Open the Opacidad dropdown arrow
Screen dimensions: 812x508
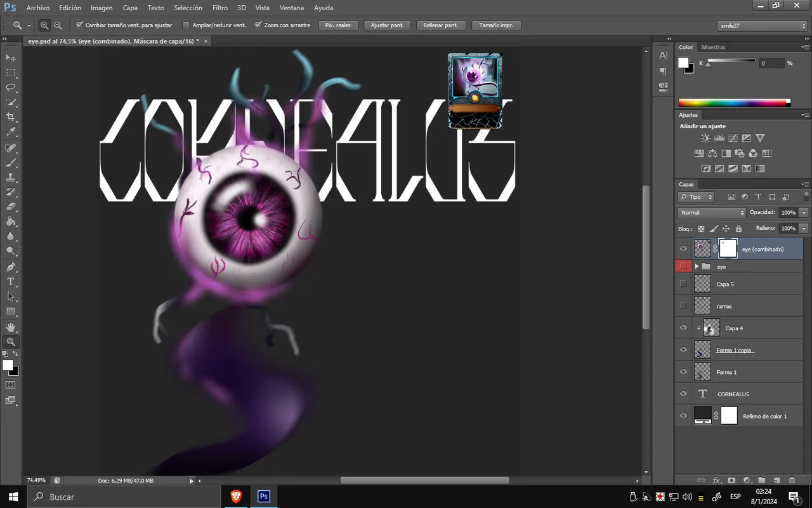coord(804,213)
